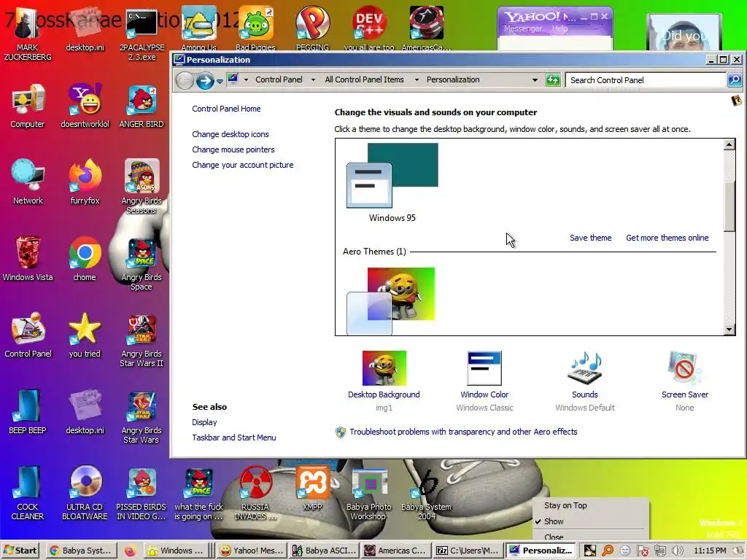The image size is (747, 560).
Task: Select the Angry Birds Star Wars II icon
Action: click(142, 340)
